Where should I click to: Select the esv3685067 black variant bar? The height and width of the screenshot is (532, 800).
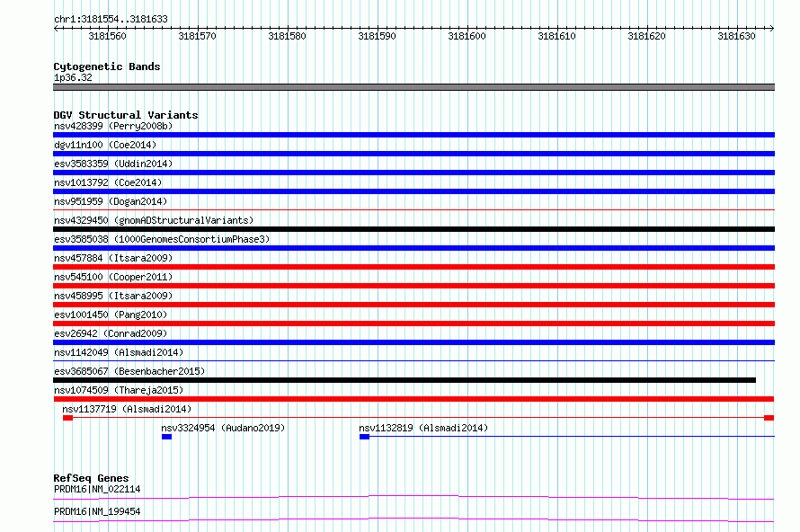click(x=404, y=380)
